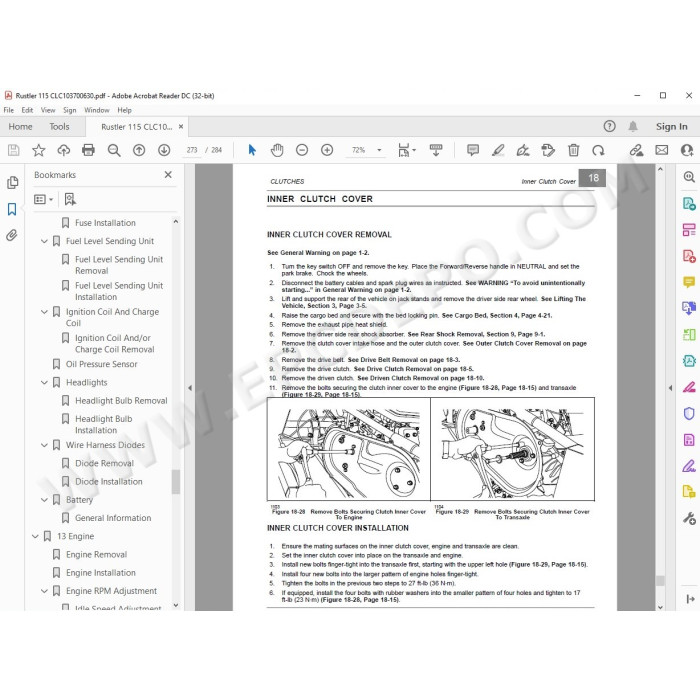Open the Diode Installation bookmark

(108, 481)
